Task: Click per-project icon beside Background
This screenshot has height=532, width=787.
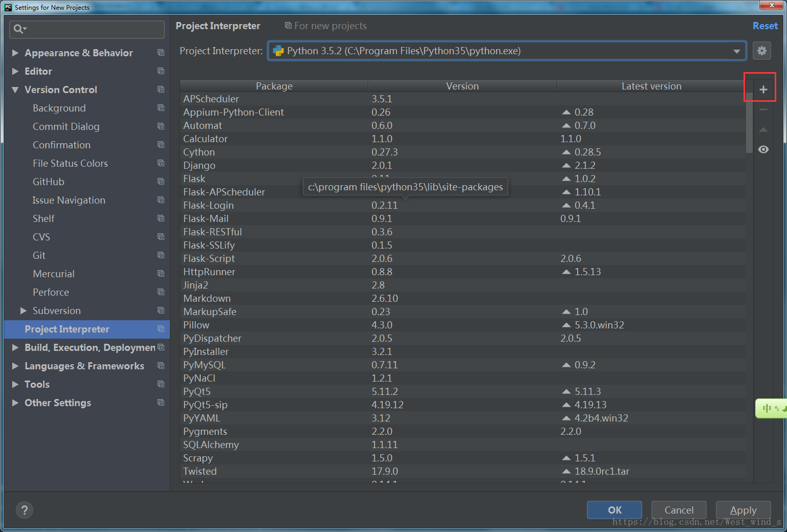Action: (x=161, y=108)
